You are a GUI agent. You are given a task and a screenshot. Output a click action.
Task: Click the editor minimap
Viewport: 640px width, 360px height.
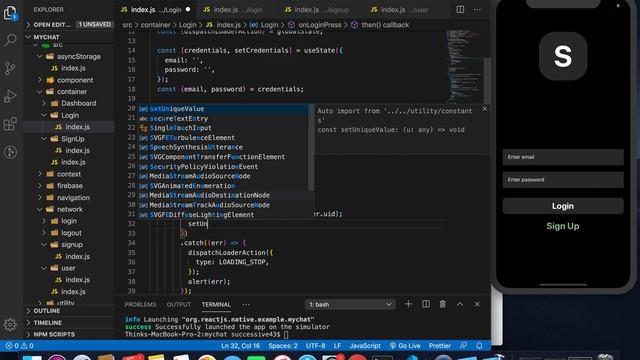(464, 65)
